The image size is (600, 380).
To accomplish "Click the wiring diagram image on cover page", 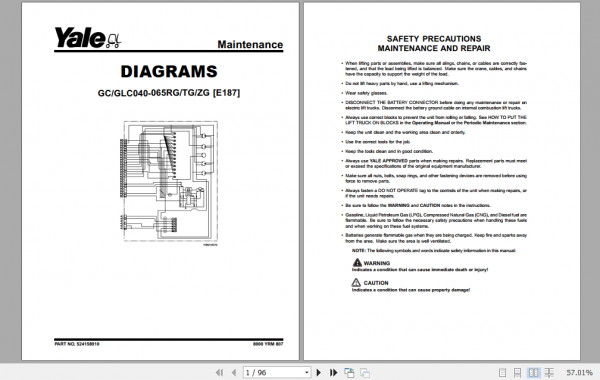I will [x=169, y=183].
